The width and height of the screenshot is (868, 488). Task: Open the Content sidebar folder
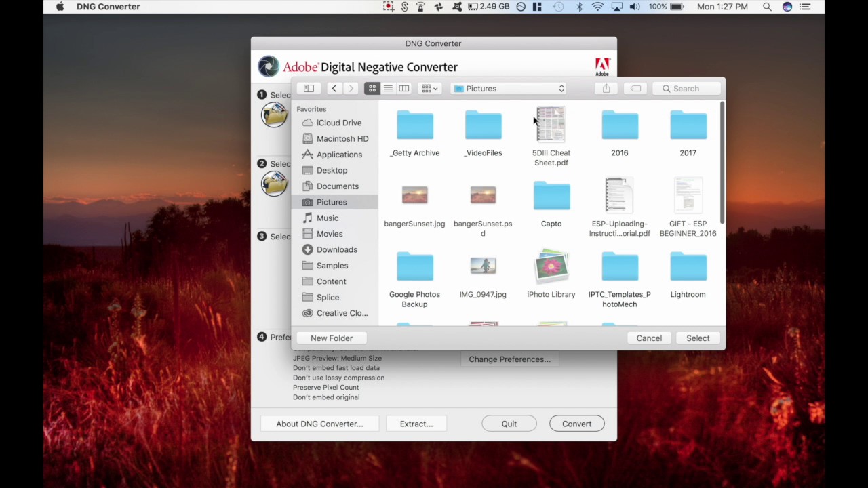coord(335,281)
